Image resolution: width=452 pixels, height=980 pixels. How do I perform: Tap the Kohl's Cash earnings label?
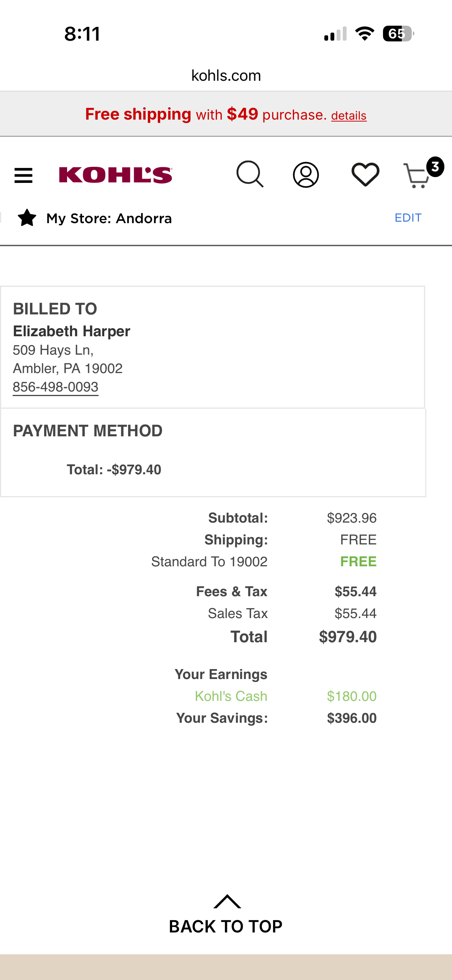click(231, 696)
